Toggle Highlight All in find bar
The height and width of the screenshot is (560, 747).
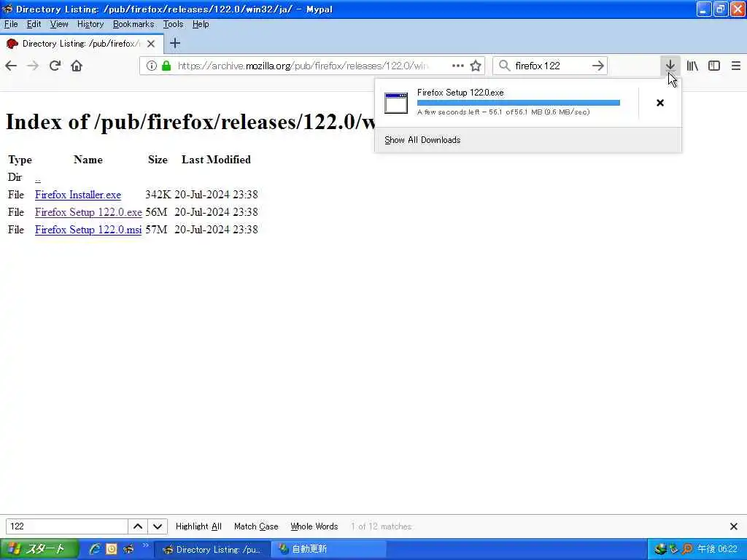[x=198, y=526]
